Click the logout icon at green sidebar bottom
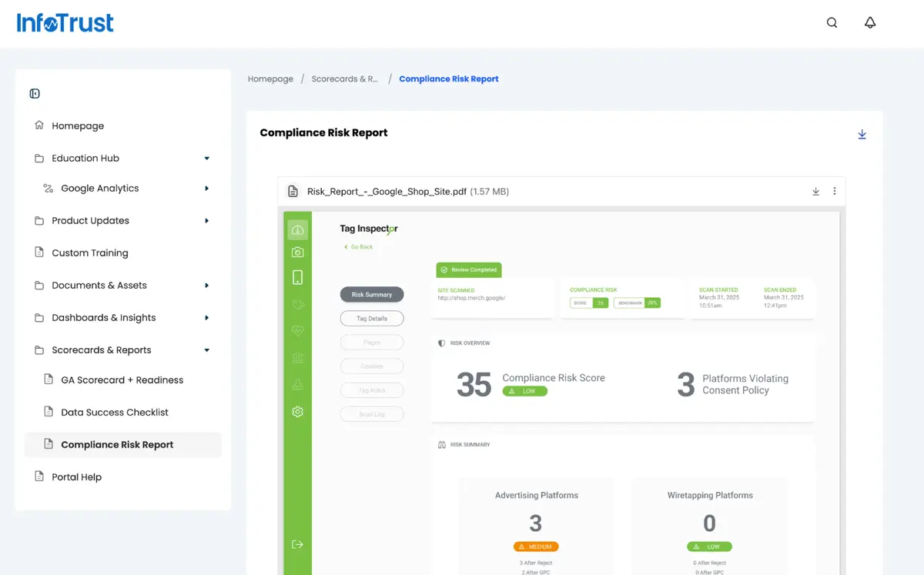The height and width of the screenshot is (575, 924). (x=297, y=545)
